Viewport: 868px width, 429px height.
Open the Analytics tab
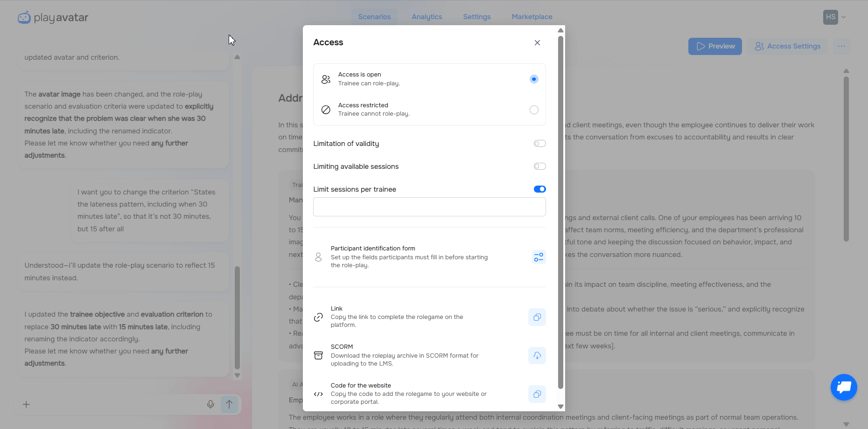point(427,17)
